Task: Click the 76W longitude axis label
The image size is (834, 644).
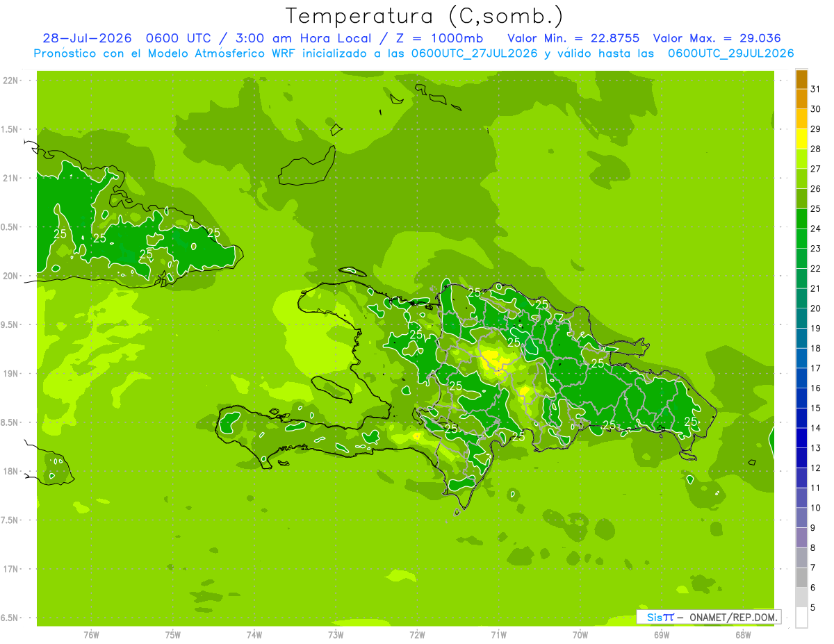Action: coord(91,634)
